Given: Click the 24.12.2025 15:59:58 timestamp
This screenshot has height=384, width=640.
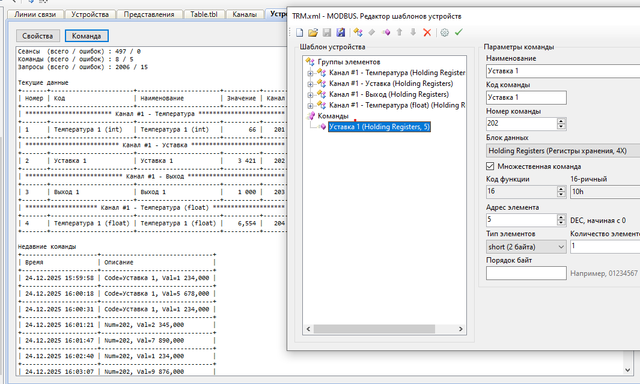Looking at the screenshot, I should (60, 278).
